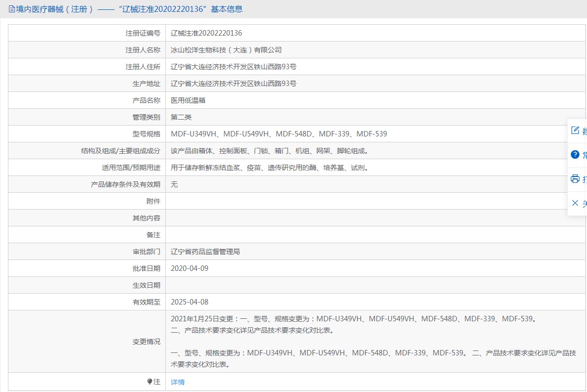Click the address value in the 注册人住所 row
The image size is (587, 392).
234,67
